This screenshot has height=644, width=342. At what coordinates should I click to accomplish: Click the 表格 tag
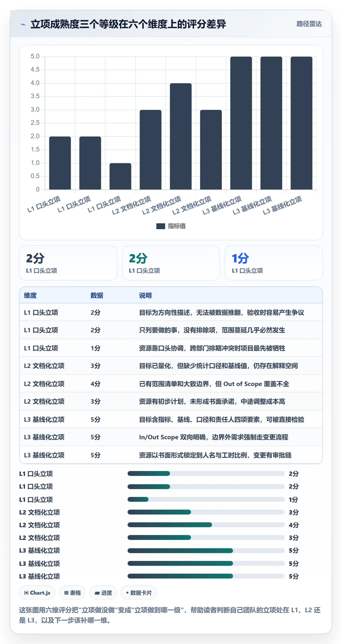click(x=72, y=593)
